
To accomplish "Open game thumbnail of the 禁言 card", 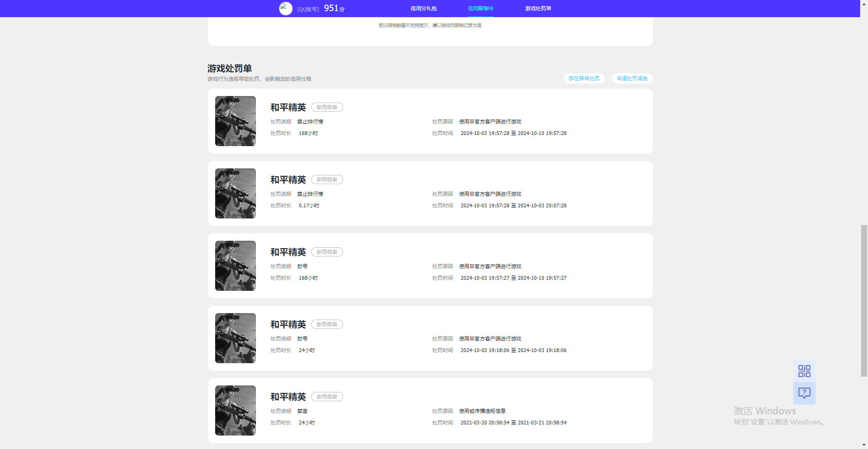I will point(236,411).
